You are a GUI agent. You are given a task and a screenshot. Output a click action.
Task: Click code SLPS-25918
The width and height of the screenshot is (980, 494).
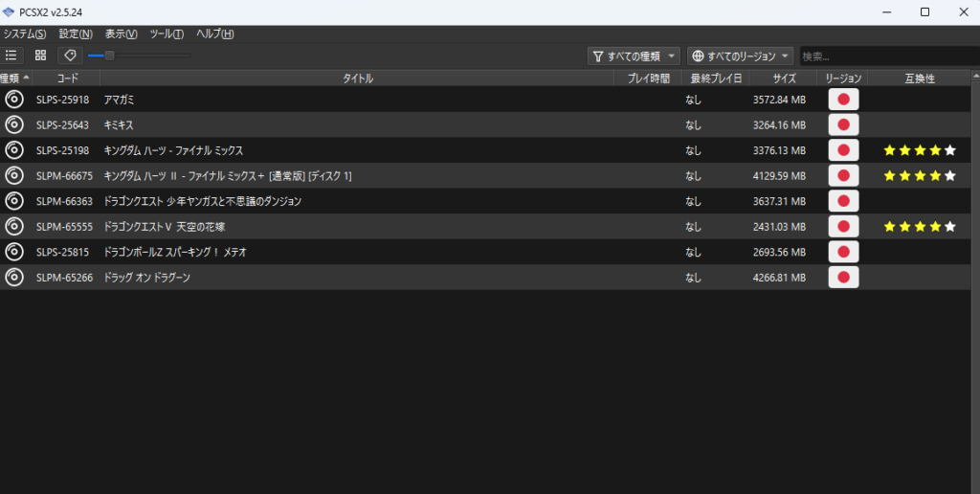tap(62, 101)
